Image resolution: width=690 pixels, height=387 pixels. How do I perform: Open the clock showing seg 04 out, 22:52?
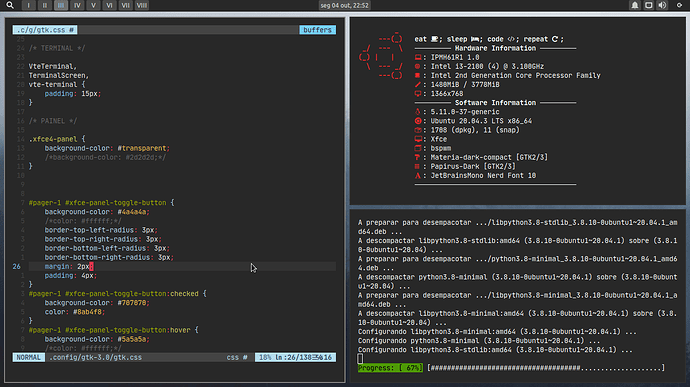coord(345,5)
